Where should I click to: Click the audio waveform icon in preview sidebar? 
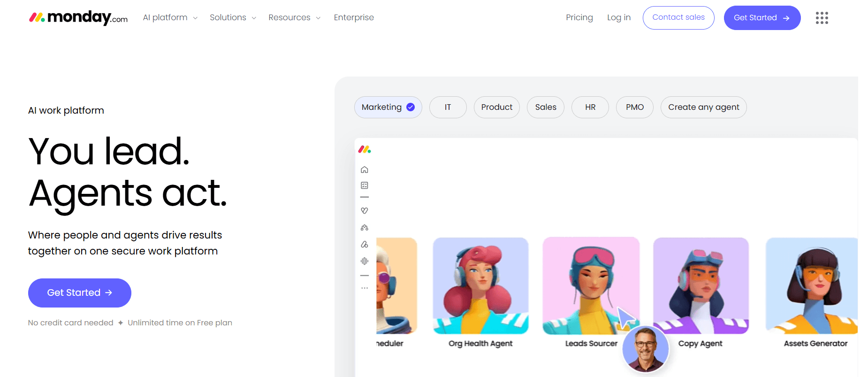[365, 261]
